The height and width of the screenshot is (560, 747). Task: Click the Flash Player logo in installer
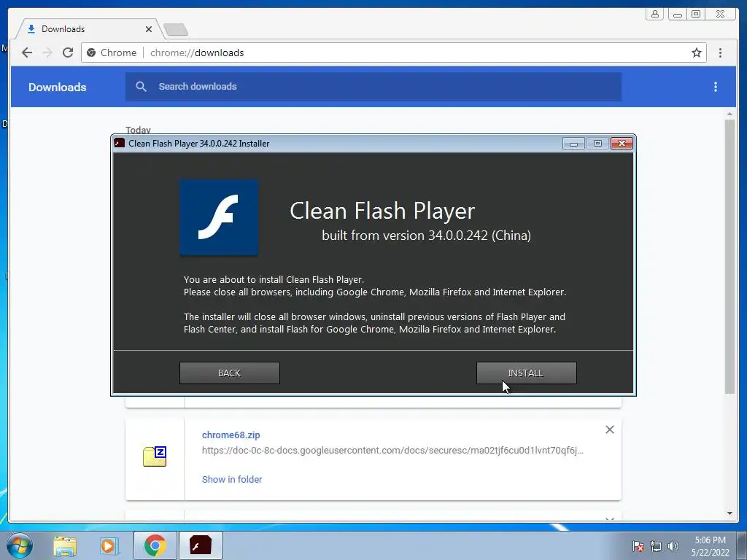[219, 217]
